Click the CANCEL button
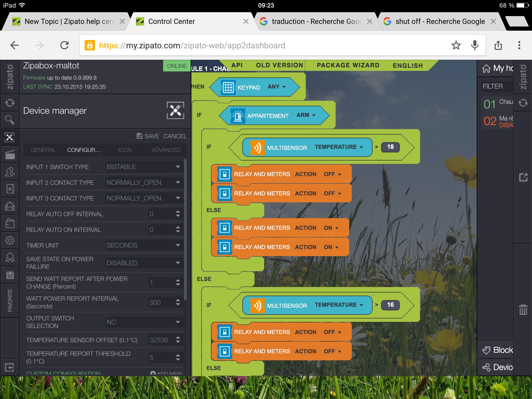Screen dimensions: 532x399 175,136
